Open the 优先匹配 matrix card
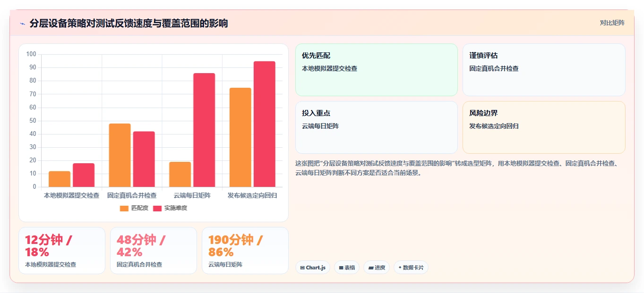This screenshot has width=644, height=293. click(x=377, y=70)
